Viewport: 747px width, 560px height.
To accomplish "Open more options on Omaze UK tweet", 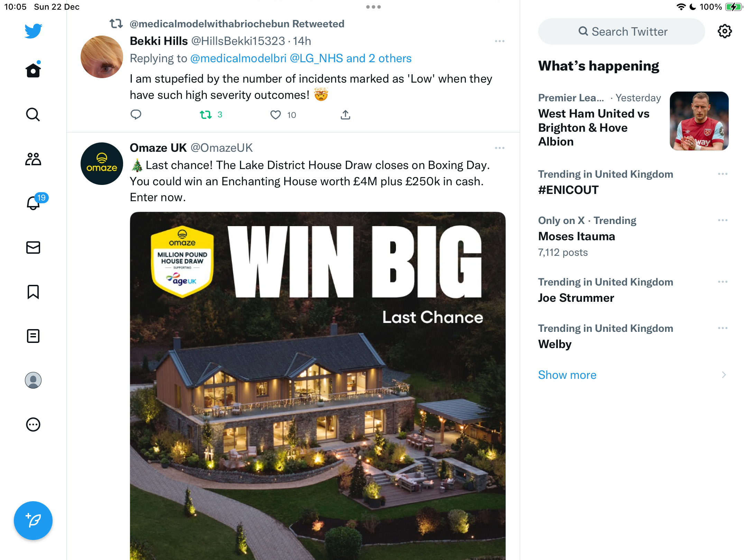I will [x=500, y=148].
